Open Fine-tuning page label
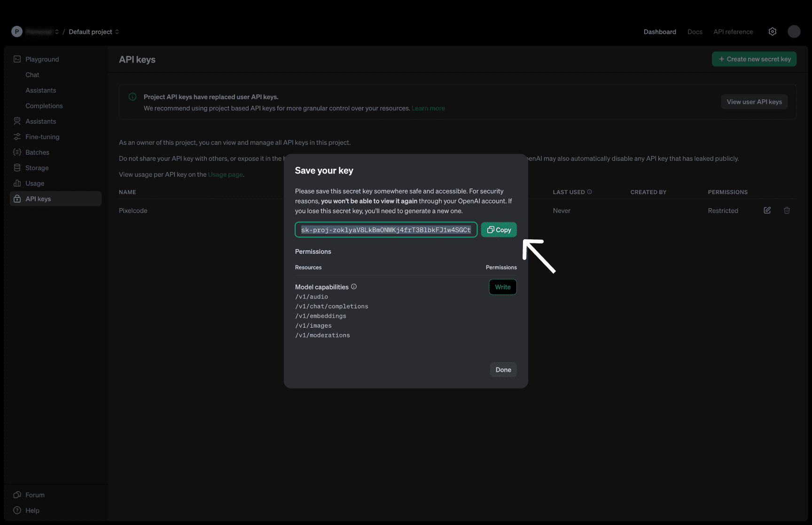 point(42,137)
